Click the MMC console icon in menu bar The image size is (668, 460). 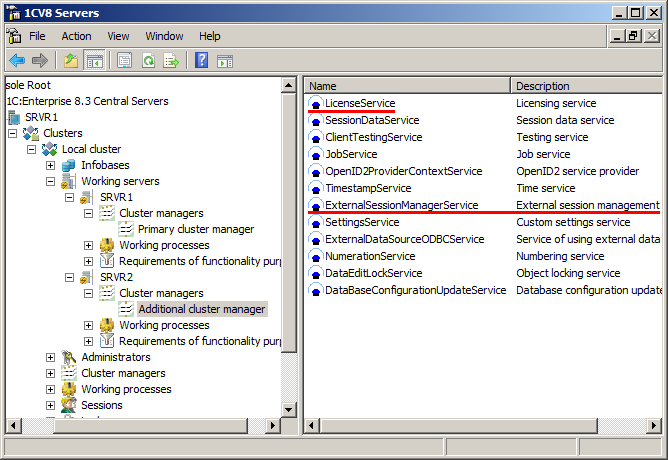tap(14, 36)
